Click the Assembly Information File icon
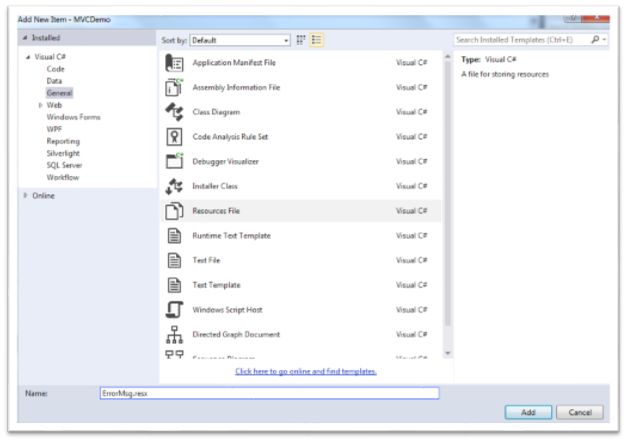 (174, 87)
